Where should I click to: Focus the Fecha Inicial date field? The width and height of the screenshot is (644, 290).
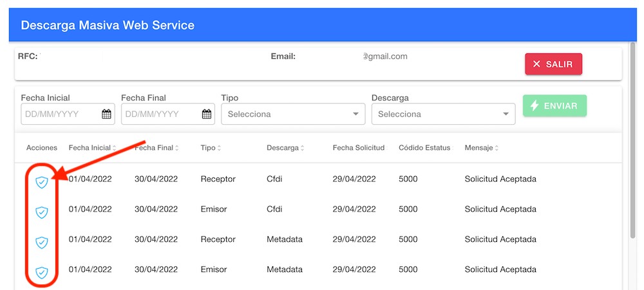tap(68, 114)
